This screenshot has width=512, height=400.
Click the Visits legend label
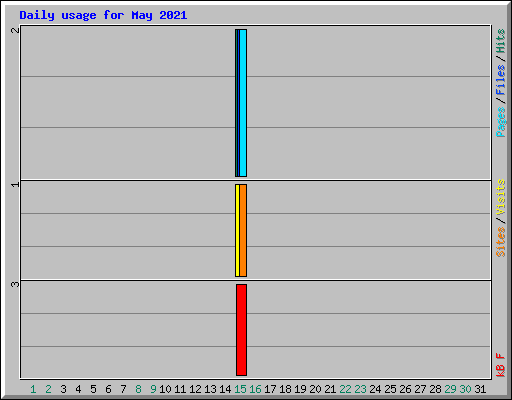coord(501,197)
